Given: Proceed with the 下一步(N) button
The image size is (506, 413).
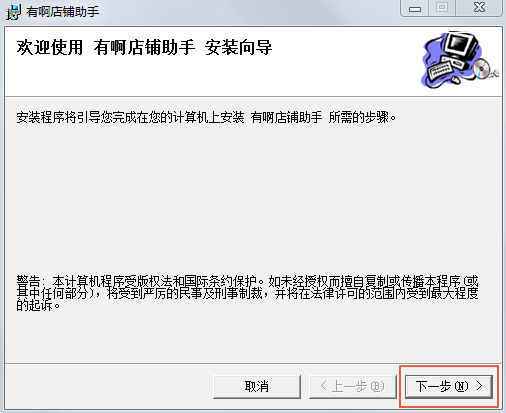Looking at the screenshot, I should coord(449,387).
